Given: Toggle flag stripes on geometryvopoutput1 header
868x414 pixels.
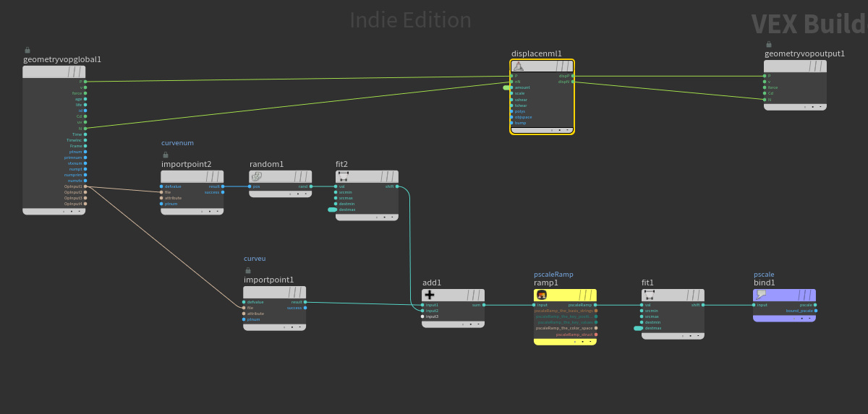Looking at the screenshot, I should coord(817,66).
